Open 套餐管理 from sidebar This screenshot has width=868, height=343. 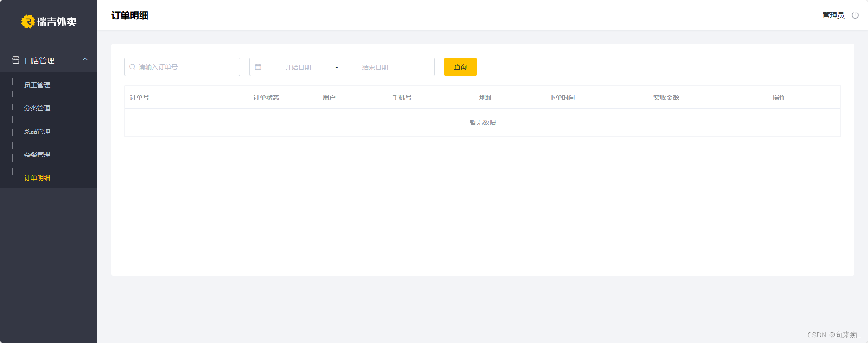[x=37, y=155]
